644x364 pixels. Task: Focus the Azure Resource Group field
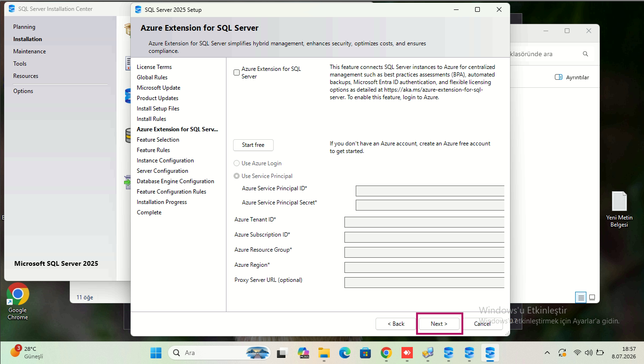coord(424,252)
